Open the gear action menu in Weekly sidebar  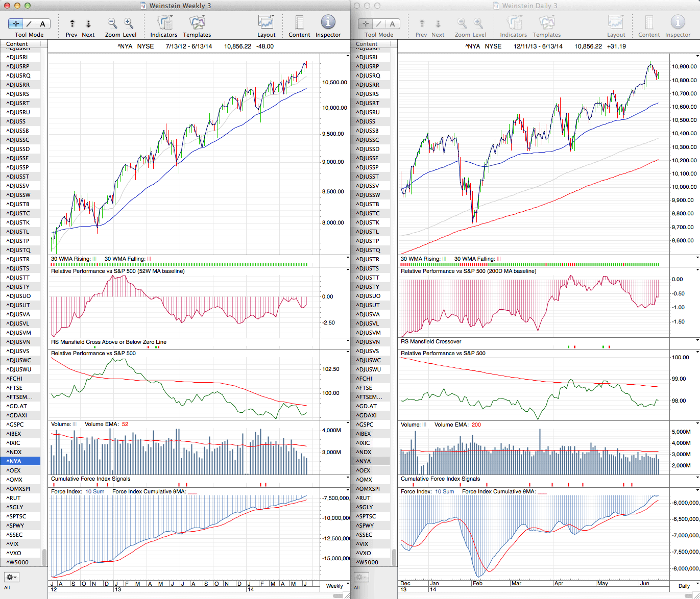coord(12,577)
